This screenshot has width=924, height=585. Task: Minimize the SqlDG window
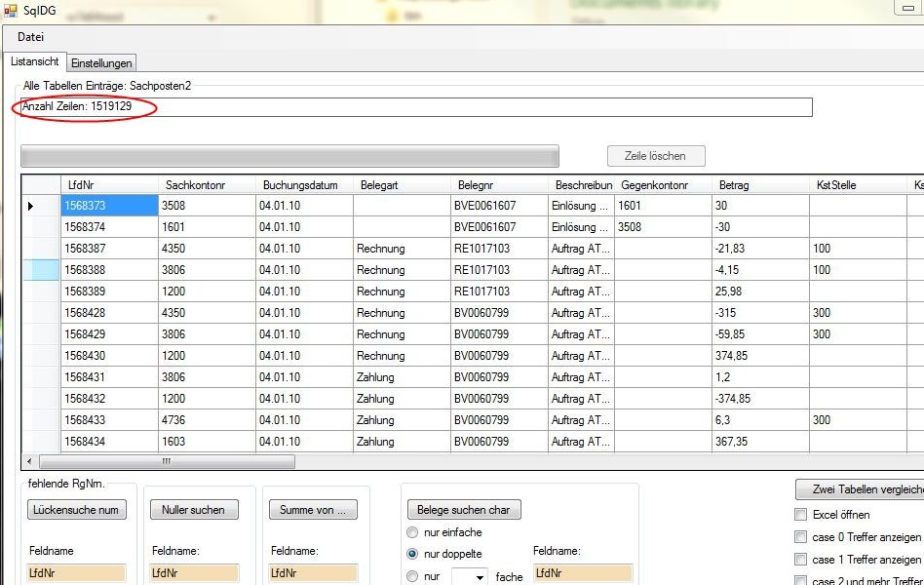click(909, 8)
